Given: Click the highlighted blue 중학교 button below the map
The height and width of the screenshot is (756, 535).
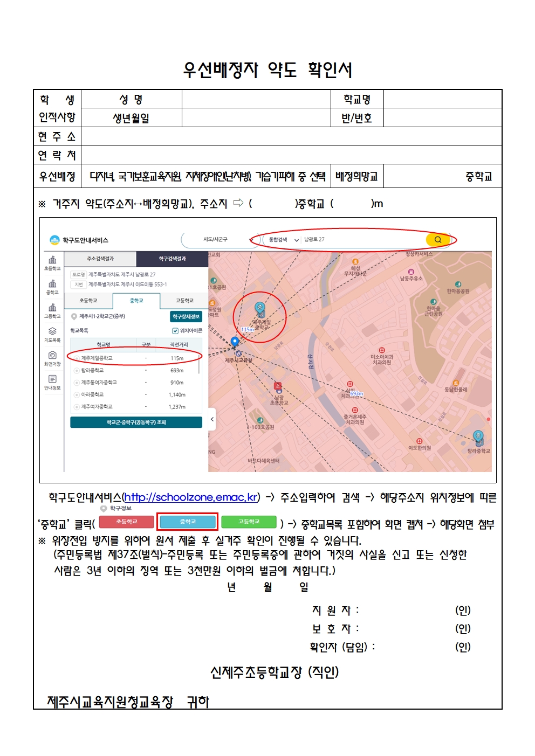Looking at the screenshot, I should click(187, 522).
